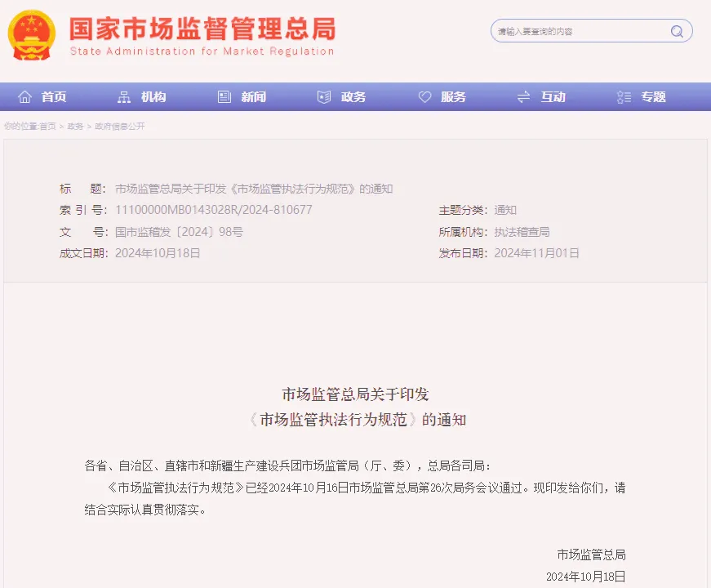Open the 服务 navigation tab
Screen dimensions: 711x588
[453, 96]
